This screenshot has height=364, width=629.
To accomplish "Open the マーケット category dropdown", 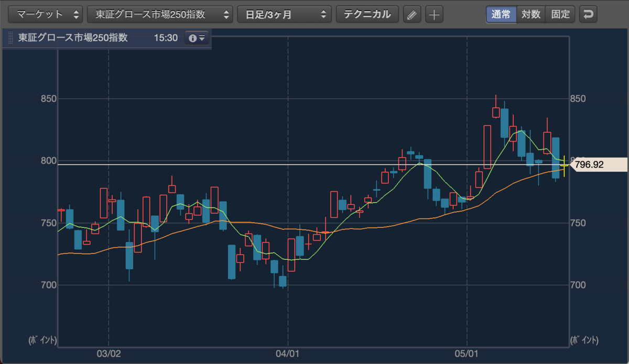I will (46, 14).
